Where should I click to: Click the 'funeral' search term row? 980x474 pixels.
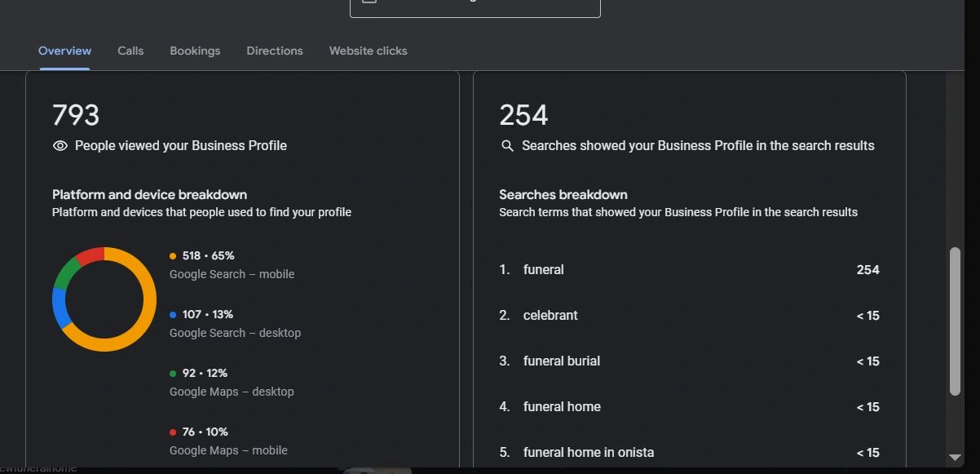coord(544,270)
